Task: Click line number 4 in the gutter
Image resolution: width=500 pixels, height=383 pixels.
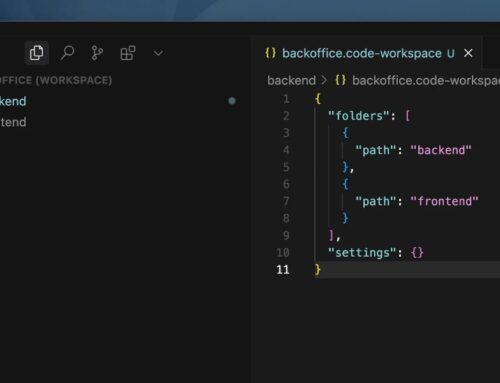Action: [x=286, y=150]
